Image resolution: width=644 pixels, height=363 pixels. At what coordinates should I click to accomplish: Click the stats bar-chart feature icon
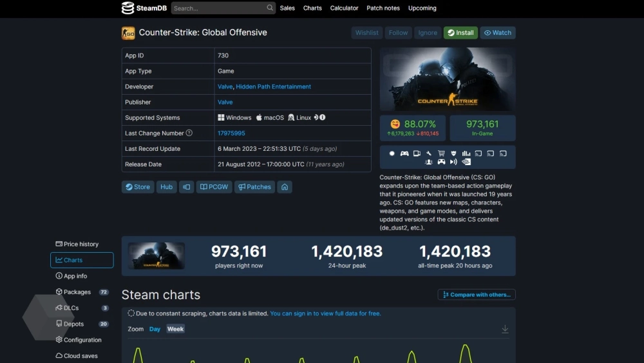pos(466,153)
